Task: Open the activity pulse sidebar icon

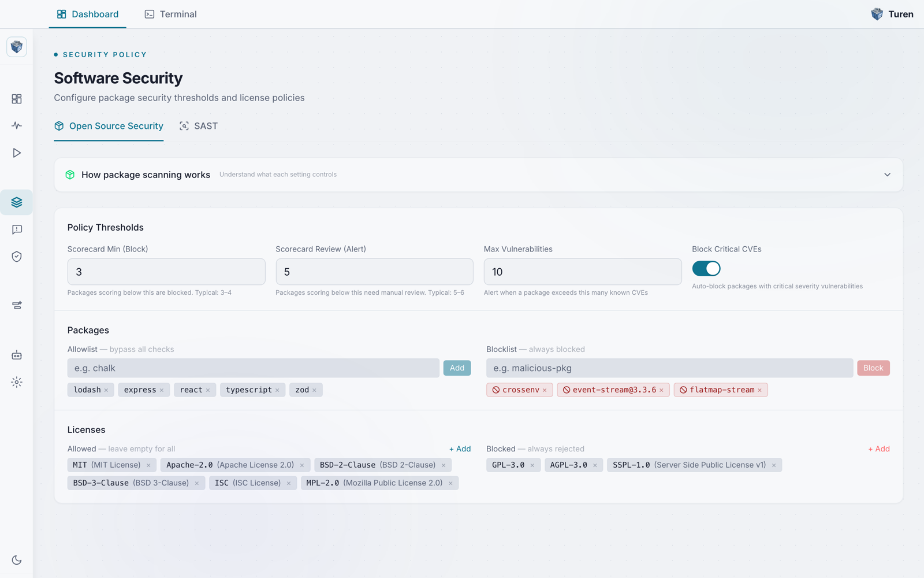Action: (x=17, y=125)
